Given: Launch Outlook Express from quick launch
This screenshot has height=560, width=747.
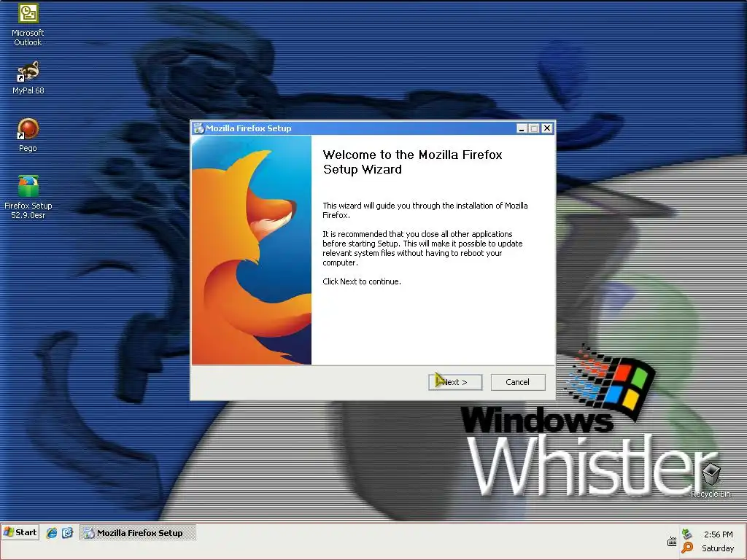Looking at the screenshot, I should point(67,533).
